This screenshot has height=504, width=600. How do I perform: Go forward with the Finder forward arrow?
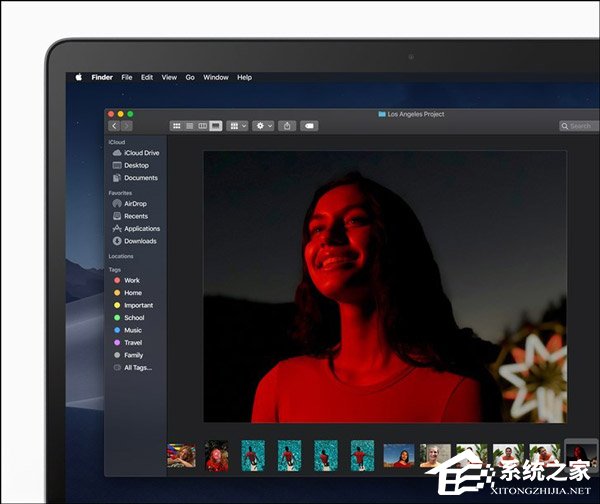(x=127, y=126)
